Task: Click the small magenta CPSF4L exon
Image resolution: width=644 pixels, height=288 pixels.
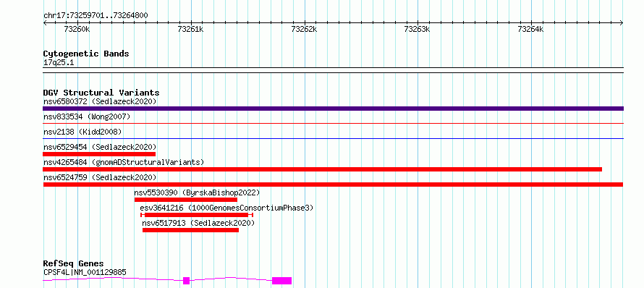Action: point(187,281)
